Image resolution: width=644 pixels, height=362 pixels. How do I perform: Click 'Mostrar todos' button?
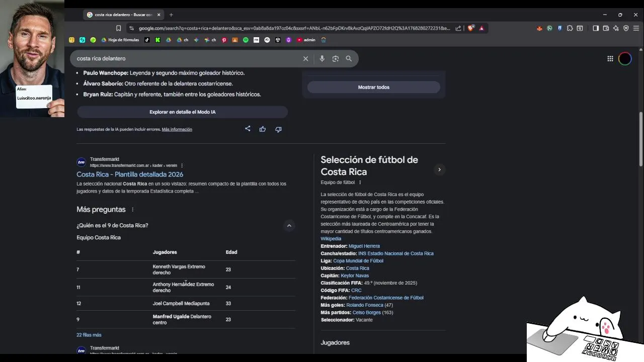[374, 87]
